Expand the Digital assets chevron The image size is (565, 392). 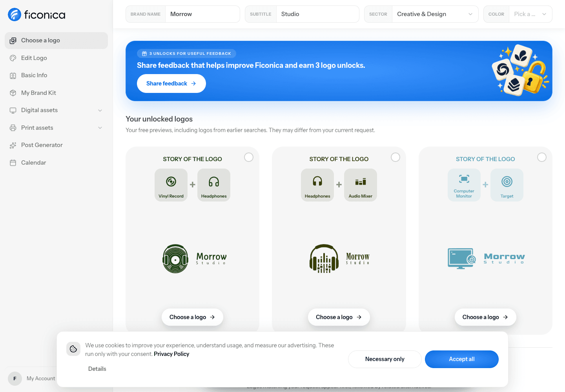coord(100,111)
